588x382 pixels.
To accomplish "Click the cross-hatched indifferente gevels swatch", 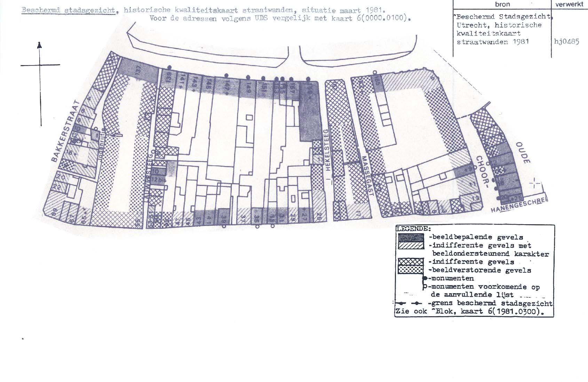I will (411, 262).
